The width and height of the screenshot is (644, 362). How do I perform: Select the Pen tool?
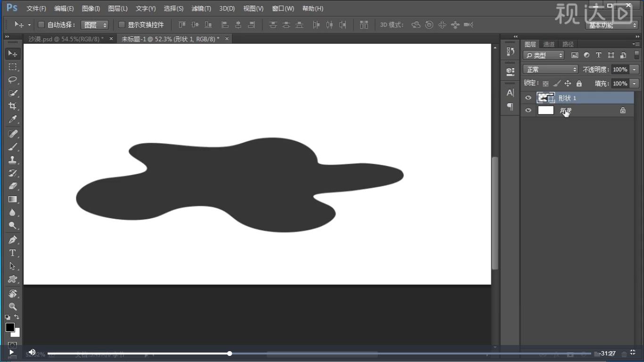pos(13,239)
